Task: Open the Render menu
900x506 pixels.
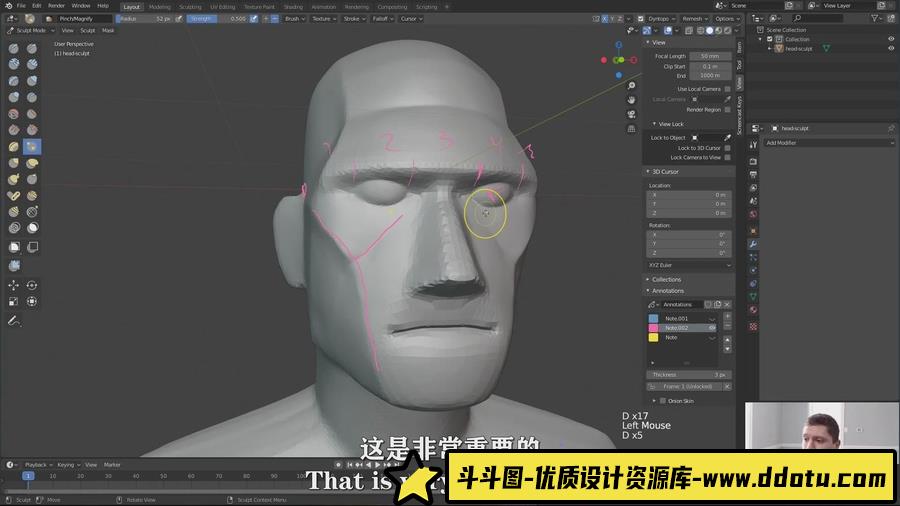Action: point(56,6)
